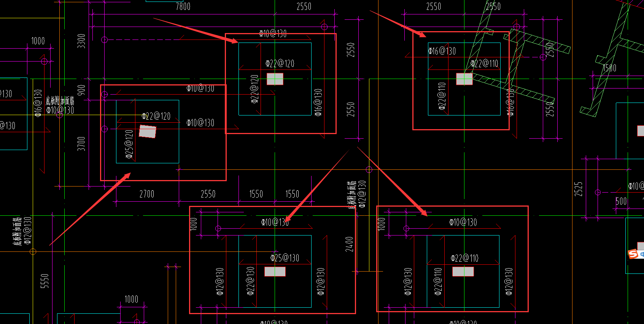The image size is (644, 324).
Task: Select tilted gray column beside Φ25@120 label
Action: pyautogui.click(x=148, y=131)
